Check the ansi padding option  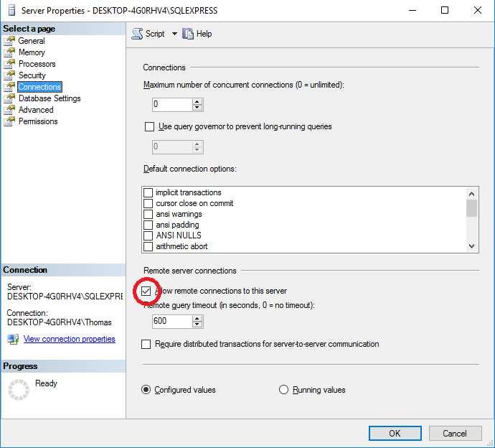tap(148, 225)
